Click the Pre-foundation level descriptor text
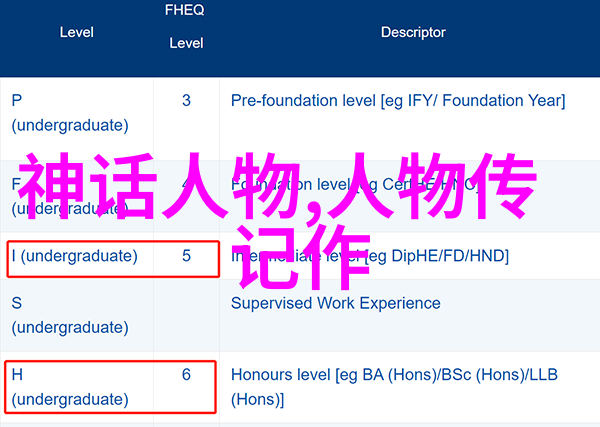 [398, 101]
